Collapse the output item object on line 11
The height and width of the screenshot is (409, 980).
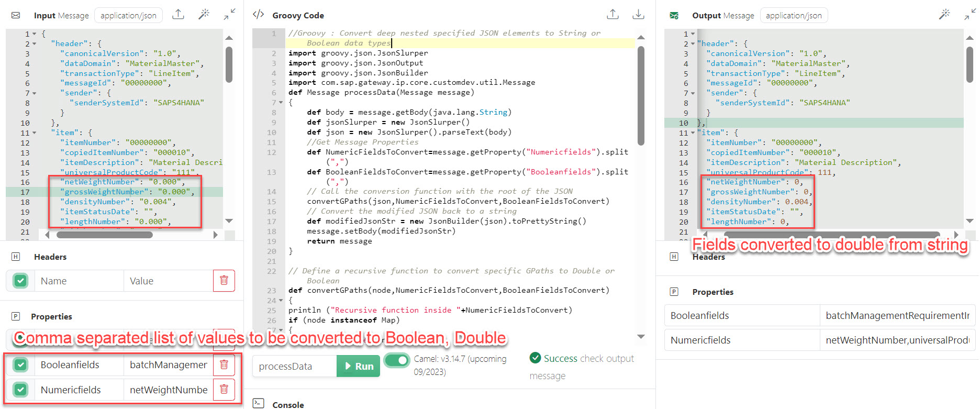(x=693, y=133)
